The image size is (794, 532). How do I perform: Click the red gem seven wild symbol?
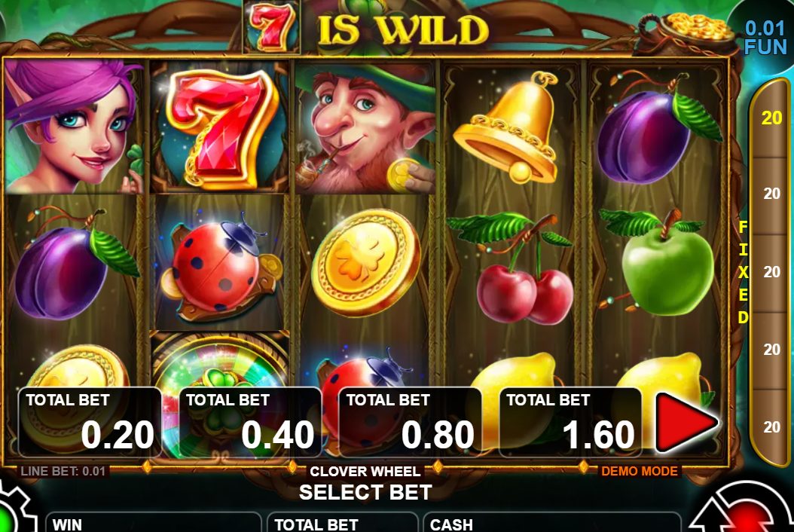221,128
